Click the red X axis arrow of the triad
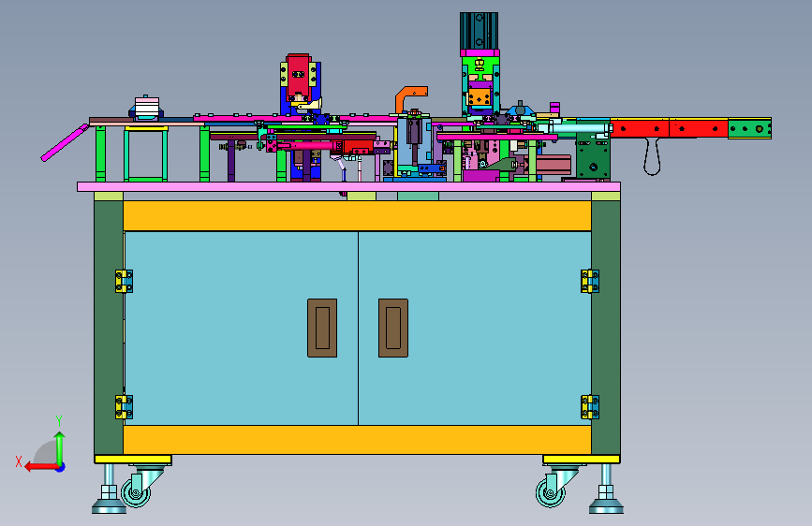The height and width of the screenshot is (526, 812). click(x=40, y=467)
